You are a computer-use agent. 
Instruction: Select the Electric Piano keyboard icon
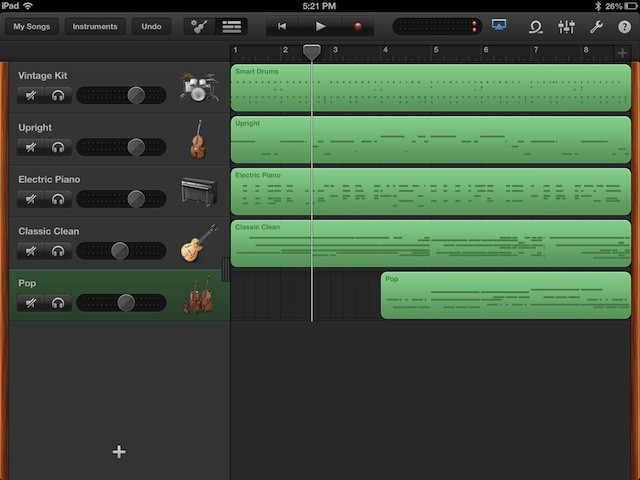[x=199, y=191]
